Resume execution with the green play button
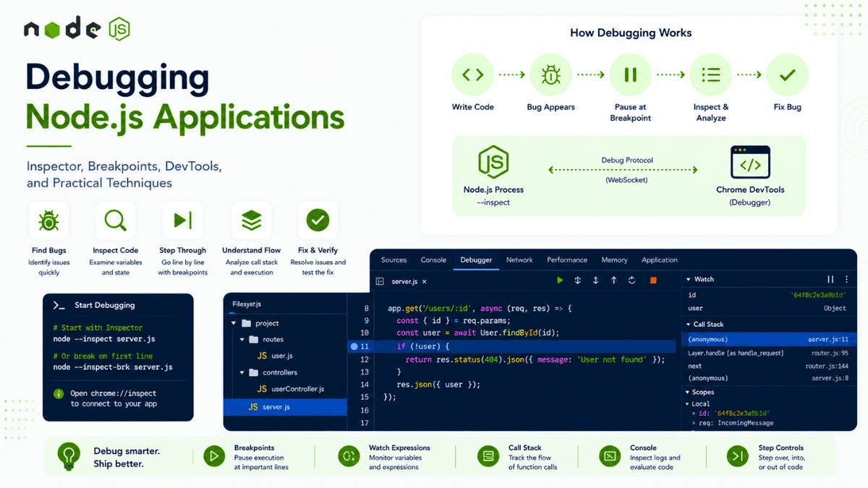 coord(560,280)
